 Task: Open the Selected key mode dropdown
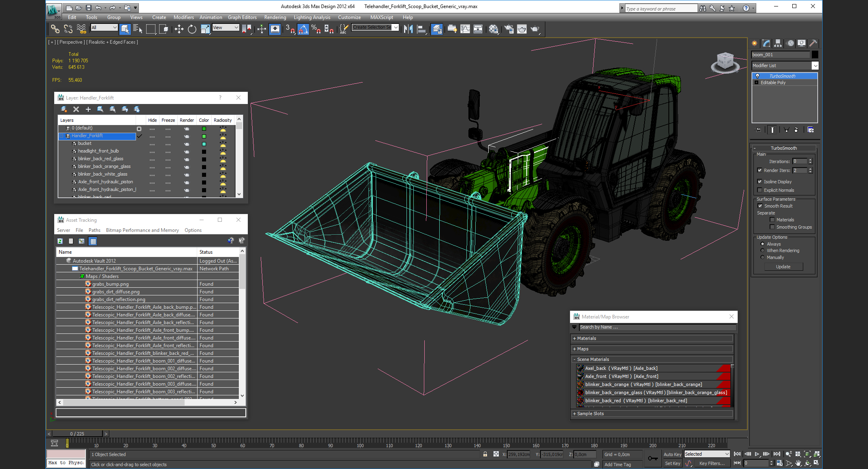coord(707,454)
